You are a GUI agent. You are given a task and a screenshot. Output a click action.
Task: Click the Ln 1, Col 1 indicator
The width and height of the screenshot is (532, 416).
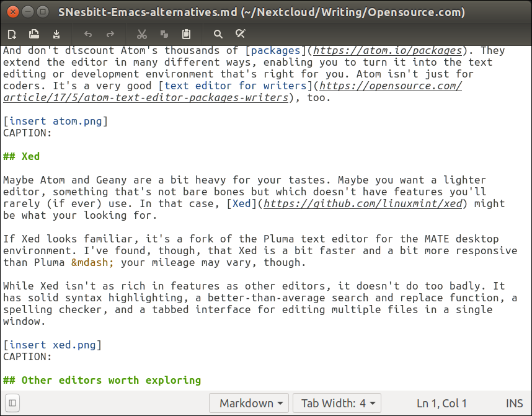[442, 404]
